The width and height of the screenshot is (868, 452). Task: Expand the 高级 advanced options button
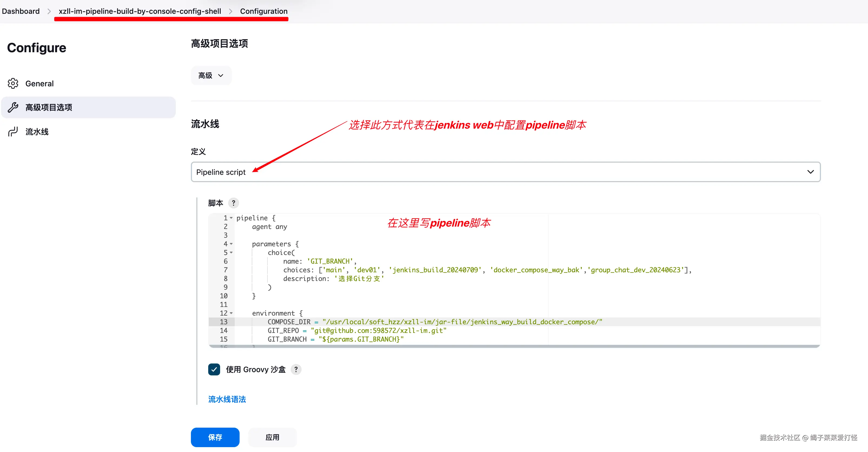tap(211, 76)
